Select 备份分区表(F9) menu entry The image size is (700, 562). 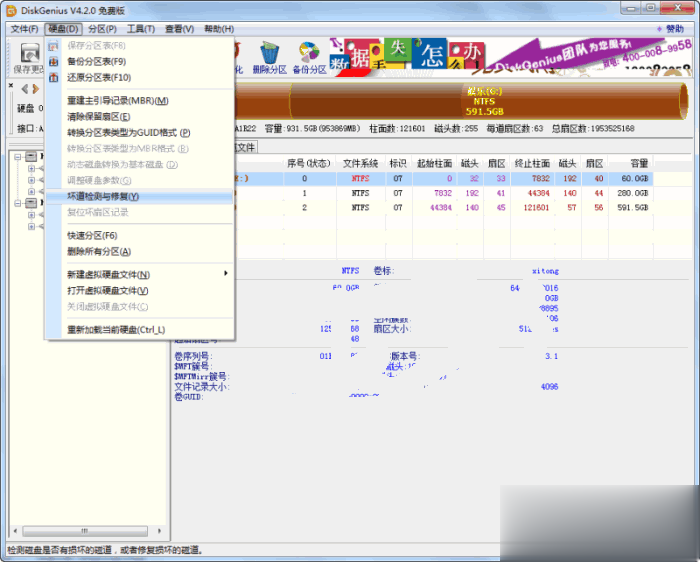coord(97,61)
